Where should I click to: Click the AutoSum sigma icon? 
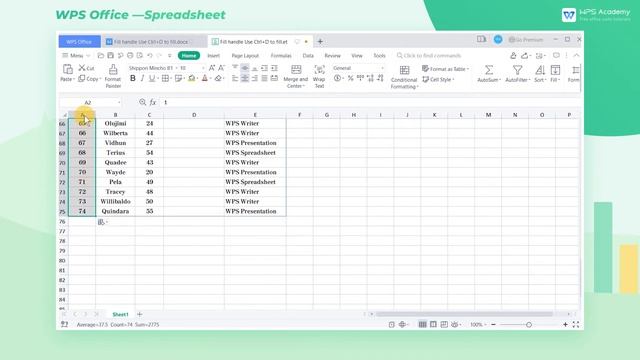(x=489, y=70)
